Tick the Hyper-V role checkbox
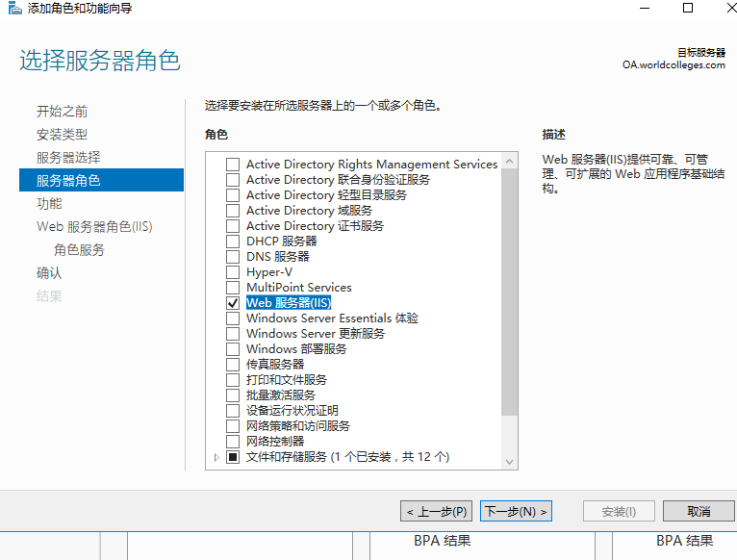 pyautogui.click(x=233, y=271)
